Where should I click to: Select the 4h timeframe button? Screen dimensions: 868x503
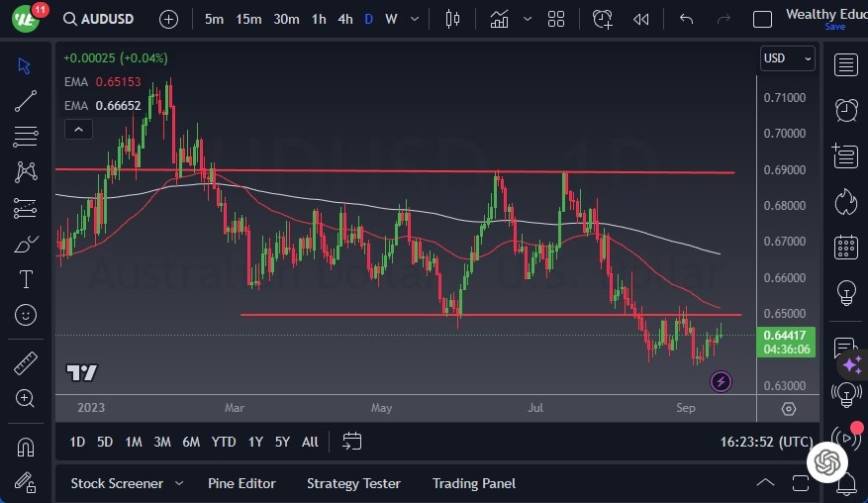coord(344,19)
